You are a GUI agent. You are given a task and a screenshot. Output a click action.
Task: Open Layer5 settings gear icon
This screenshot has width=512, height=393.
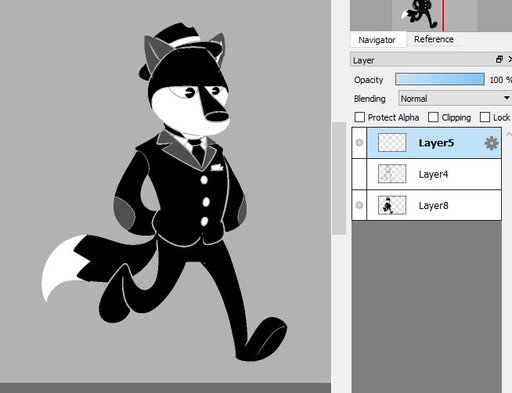point(491,143)
